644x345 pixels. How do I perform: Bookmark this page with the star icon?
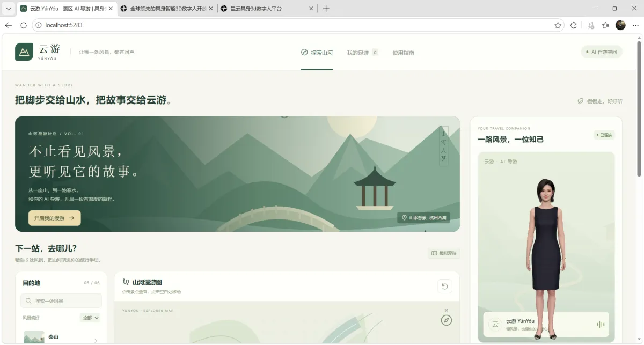pyautogui.click(x=558, y=25)
